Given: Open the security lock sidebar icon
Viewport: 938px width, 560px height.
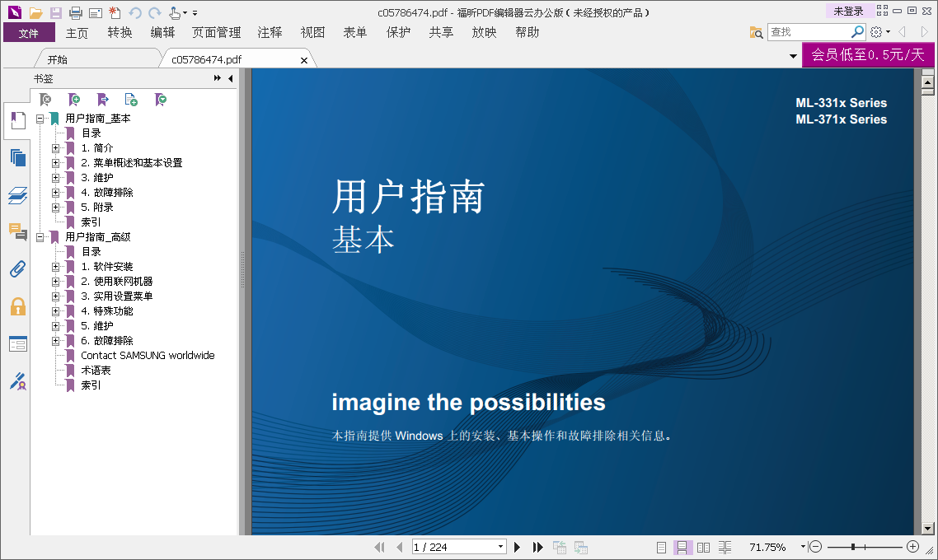Looking at the screenshot, I should 17,306.
